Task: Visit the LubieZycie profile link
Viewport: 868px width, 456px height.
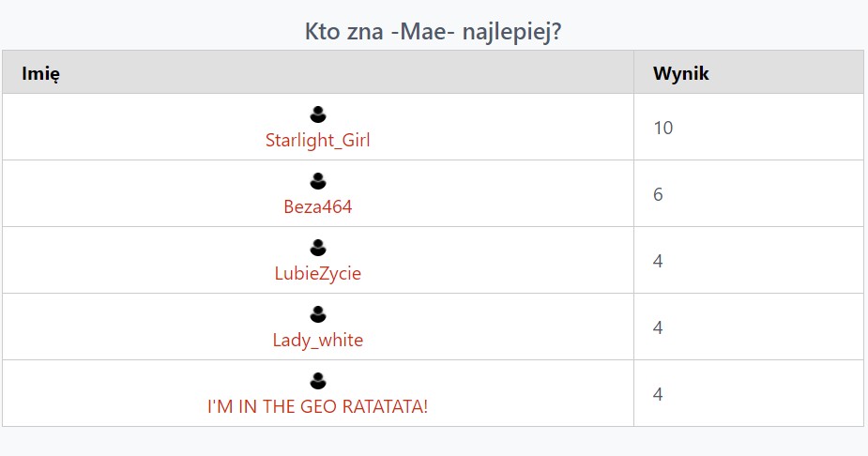Action: (x=318, y=274)
